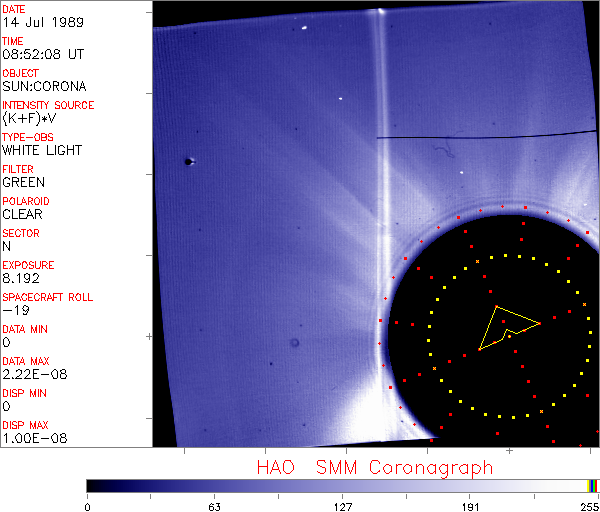Click the DATA MAX label

point(26,361)
